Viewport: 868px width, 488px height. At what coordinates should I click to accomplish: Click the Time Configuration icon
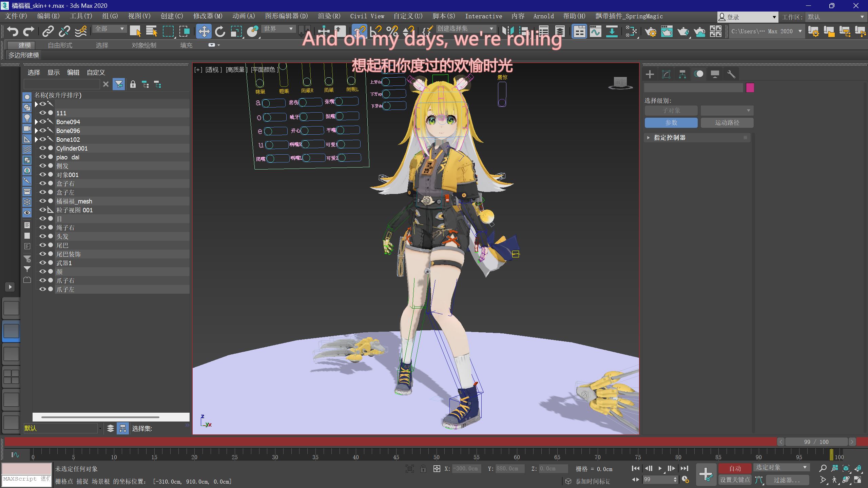coord(685,479)
